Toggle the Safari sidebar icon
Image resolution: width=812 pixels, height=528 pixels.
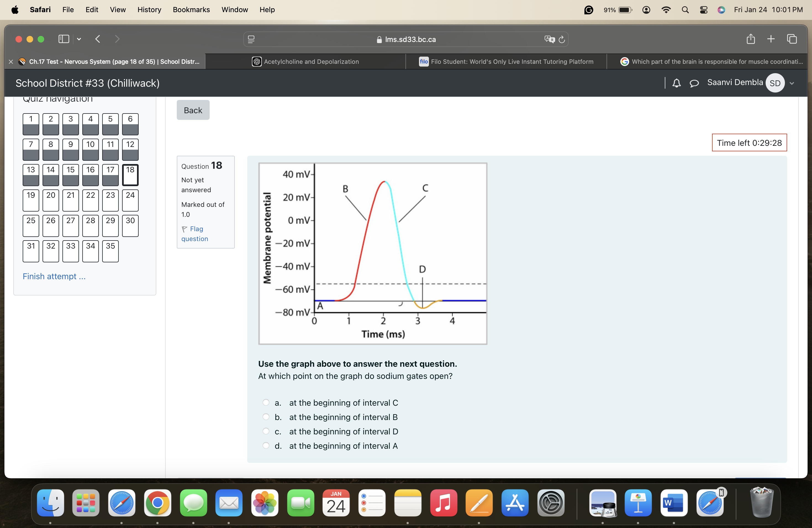(64, 39)
